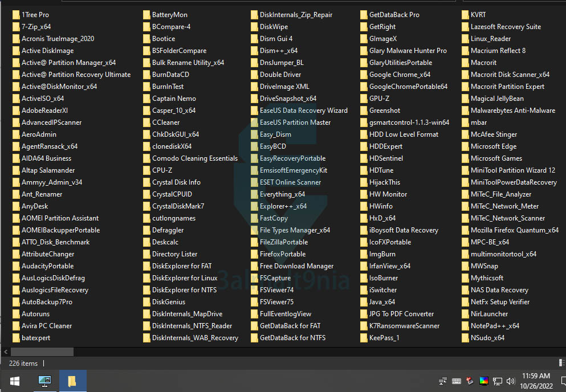Click the folder icon next to ImgBurn
This screenshot has width=566, height=392.
[364, 255]
